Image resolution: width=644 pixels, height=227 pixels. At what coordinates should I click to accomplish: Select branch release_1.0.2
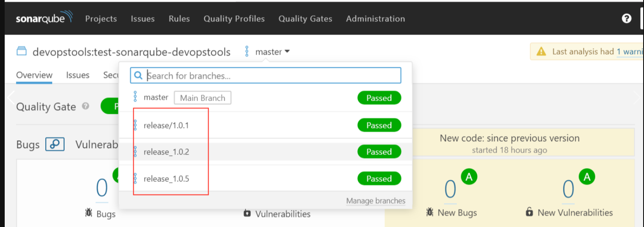[265, 151]
